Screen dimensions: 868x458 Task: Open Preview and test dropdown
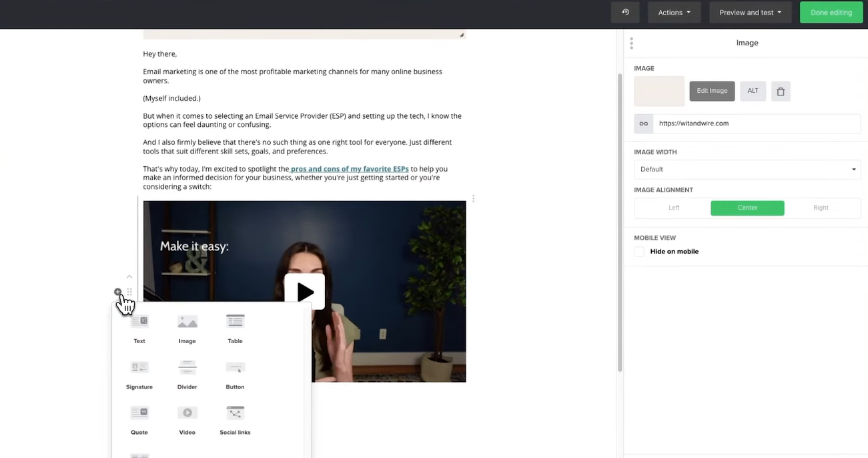[750, 12]
